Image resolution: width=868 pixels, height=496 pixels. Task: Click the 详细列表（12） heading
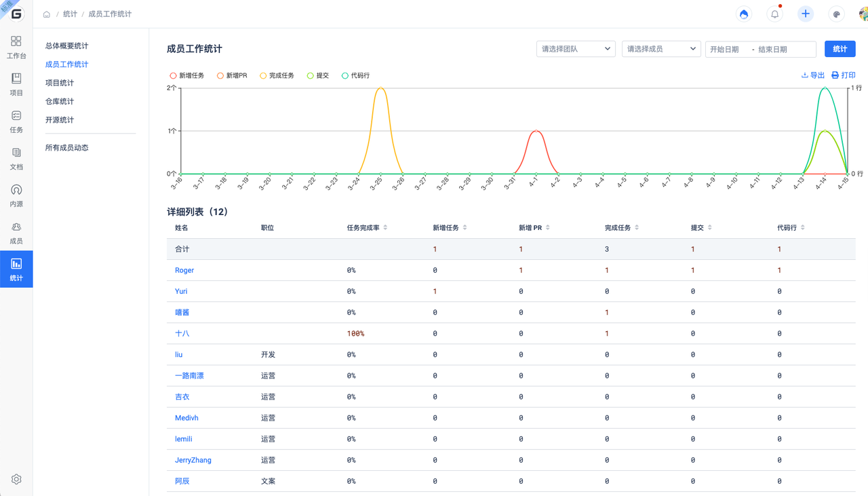point(197,212)
